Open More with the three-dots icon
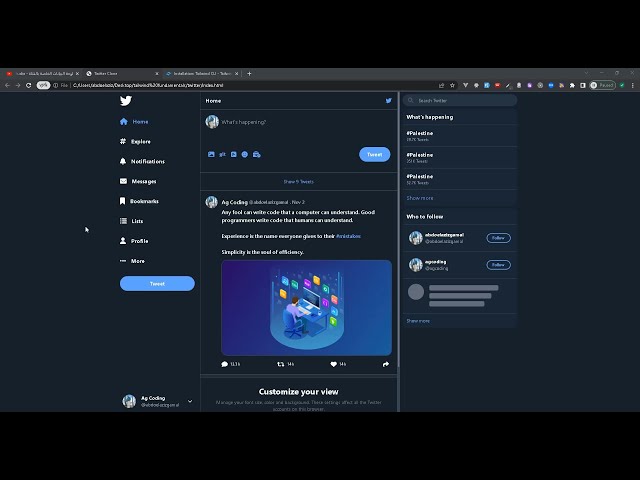The width and height of the screenshot is (640, 480). coord(123,260)
